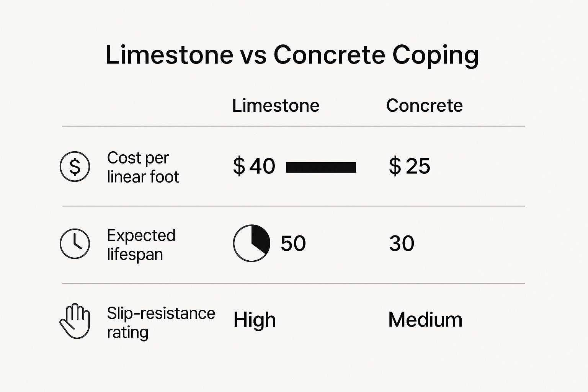The width and height of the screenshot is (588, 392).
Task: Click the limestone lifespan value 50
Action: coord(293,243)
